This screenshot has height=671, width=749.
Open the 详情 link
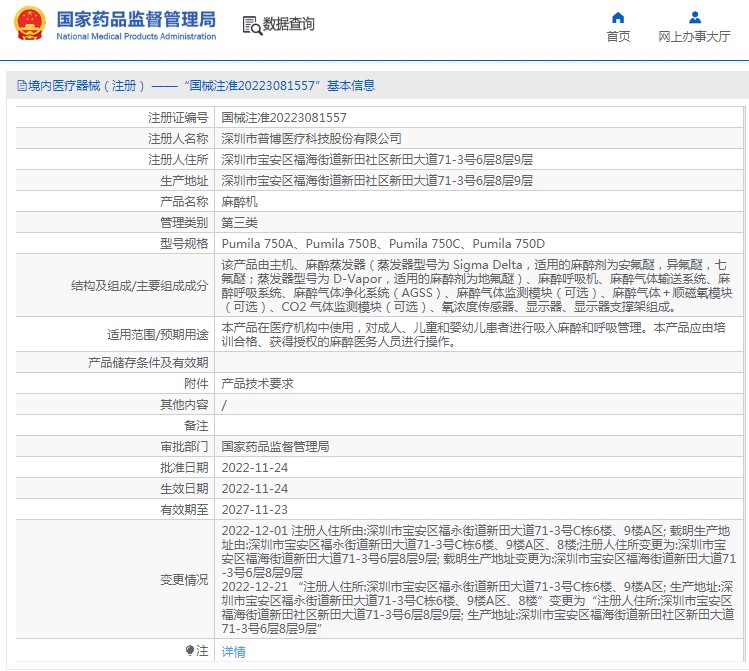[234, 651]
